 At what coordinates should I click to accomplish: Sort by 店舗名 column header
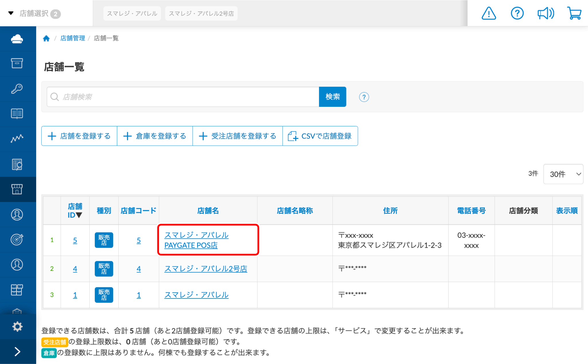(208, 211)
